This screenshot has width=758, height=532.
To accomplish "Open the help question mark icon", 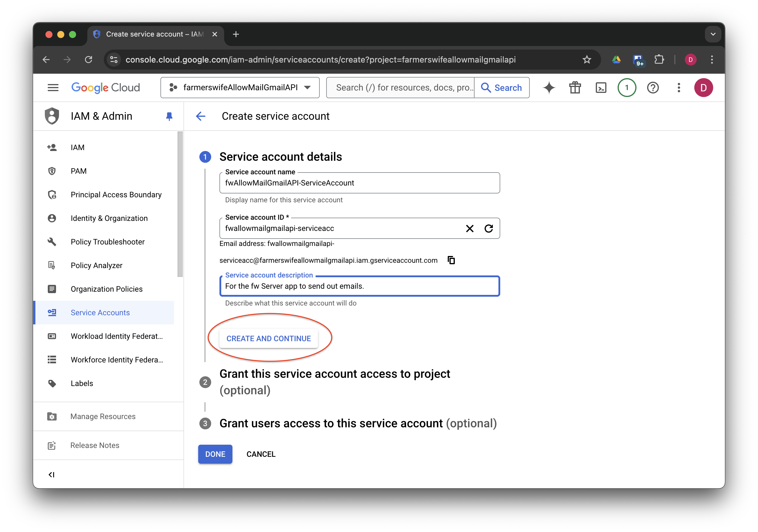I will point(653,88).
